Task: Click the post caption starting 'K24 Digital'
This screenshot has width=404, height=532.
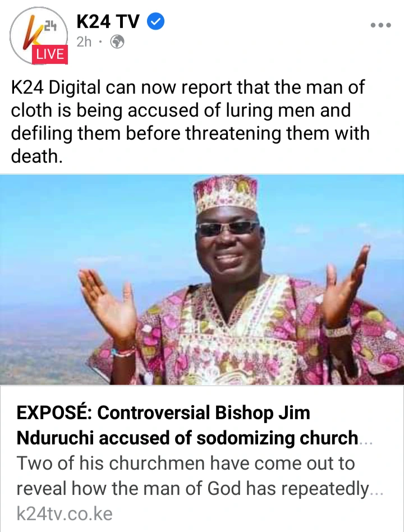Action: [x=190, y=121]
